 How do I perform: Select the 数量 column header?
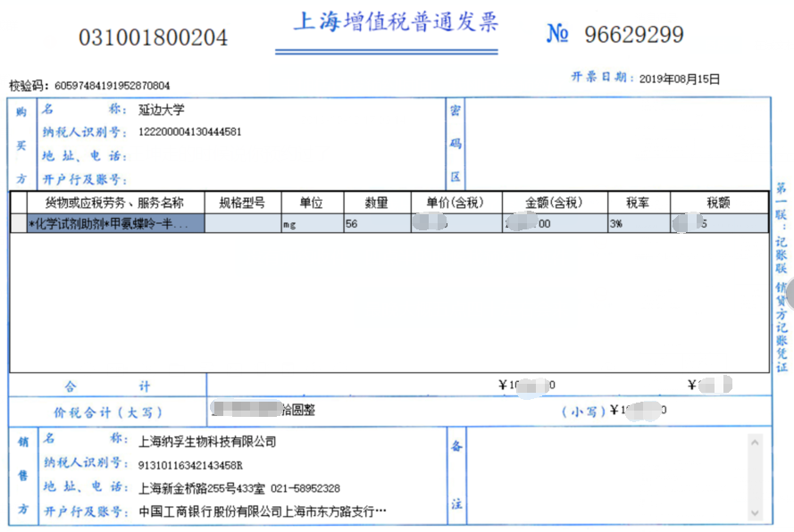click(x=377, y=203)
